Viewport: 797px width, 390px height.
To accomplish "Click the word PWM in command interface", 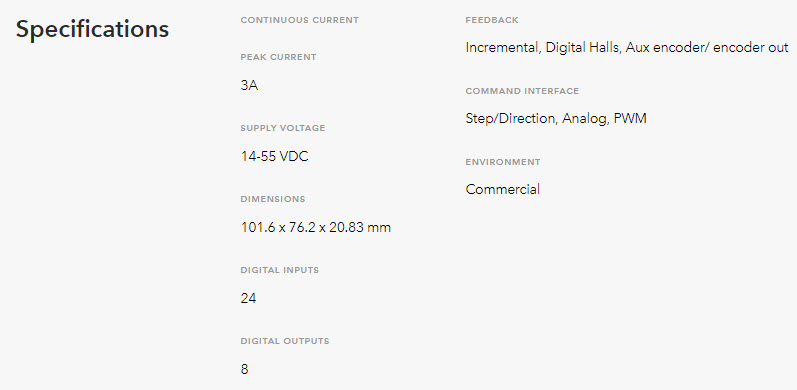I will point(630,119).
